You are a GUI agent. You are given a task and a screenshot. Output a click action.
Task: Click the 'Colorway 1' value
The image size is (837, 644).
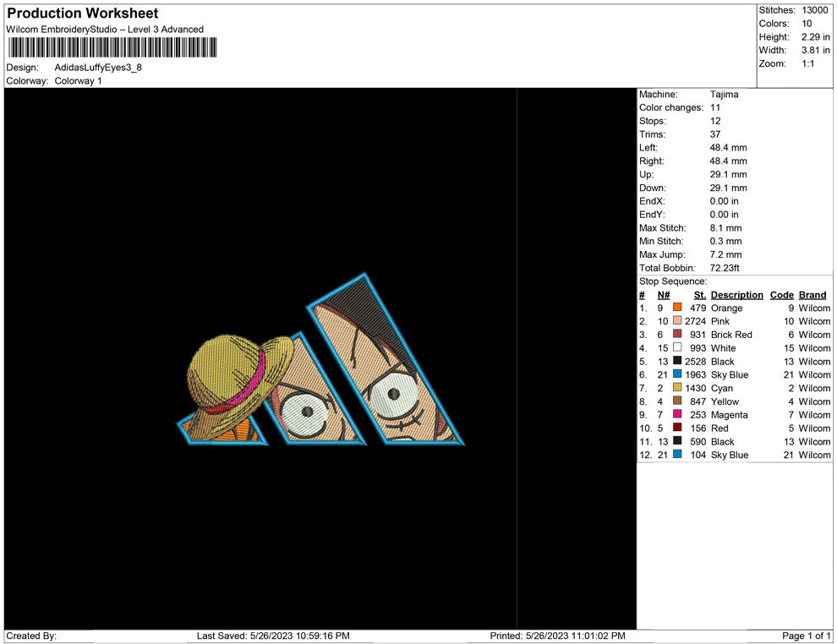point(78,81)
